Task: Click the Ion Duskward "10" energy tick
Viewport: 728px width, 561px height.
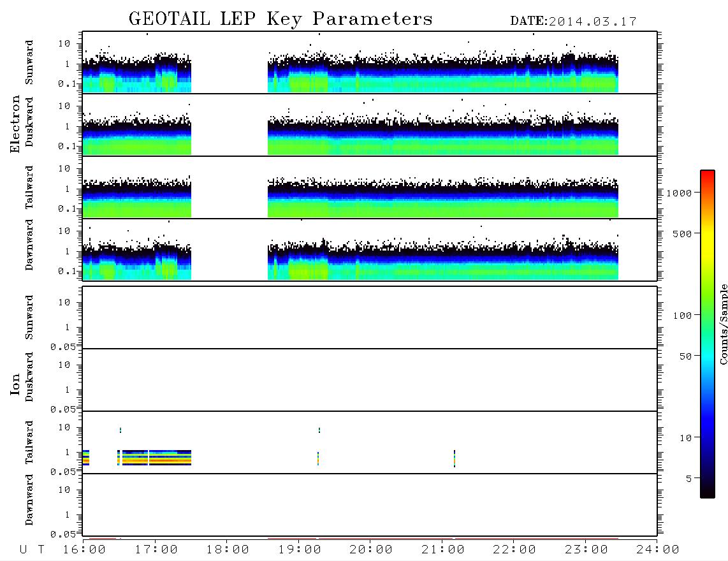Action: point(64,365)
